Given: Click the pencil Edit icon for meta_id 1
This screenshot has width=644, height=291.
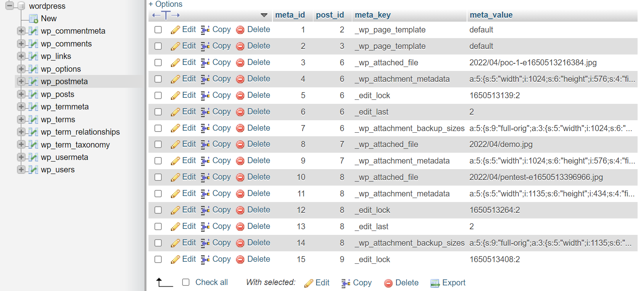Looking at the screenshot, I should [175, 30].
